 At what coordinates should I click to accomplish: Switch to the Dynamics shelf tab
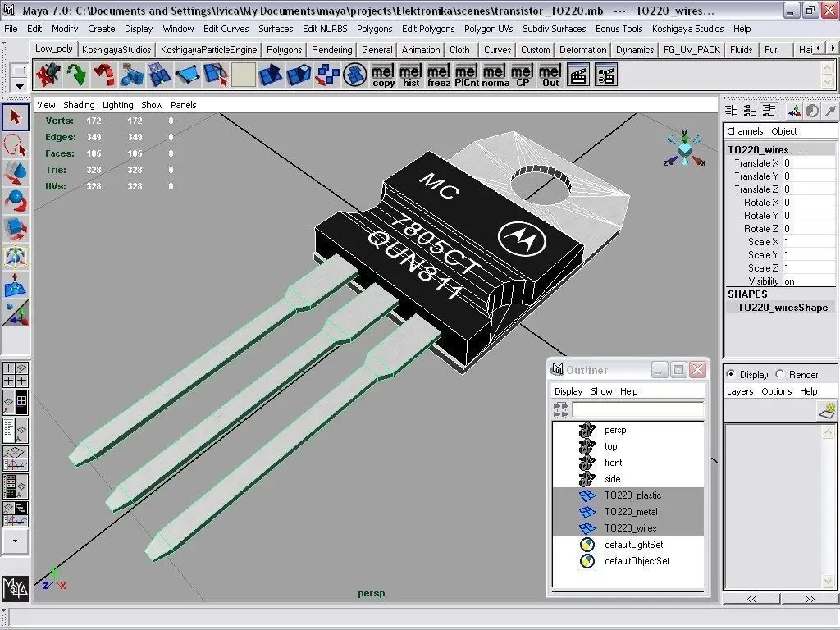click(x=634, y=50)
